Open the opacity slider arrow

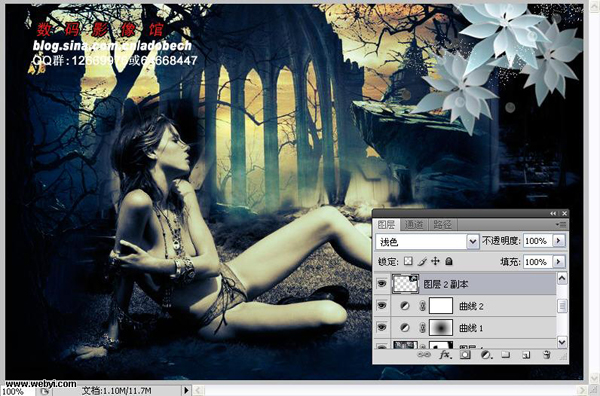(x=559, y=241)
